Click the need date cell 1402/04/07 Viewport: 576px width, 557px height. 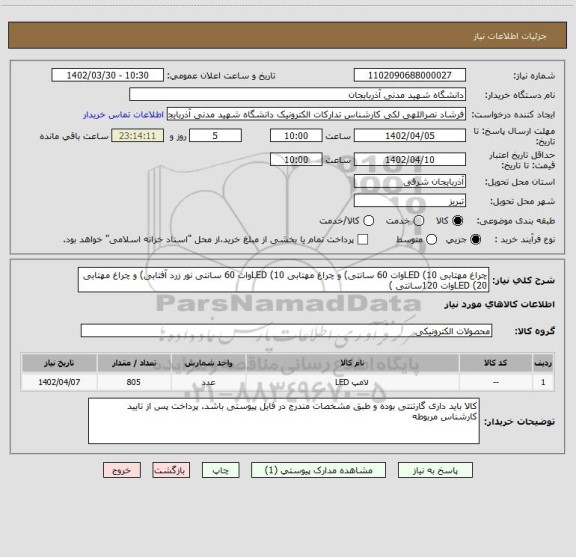pyautogui.click(x=59, y=382)
